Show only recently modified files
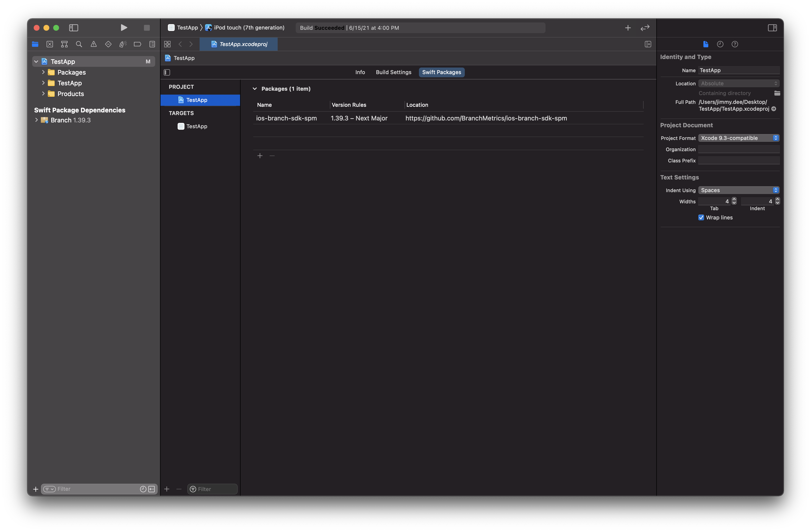The height and width of the screenshot is (532, 811). click(x=143, y=489)
